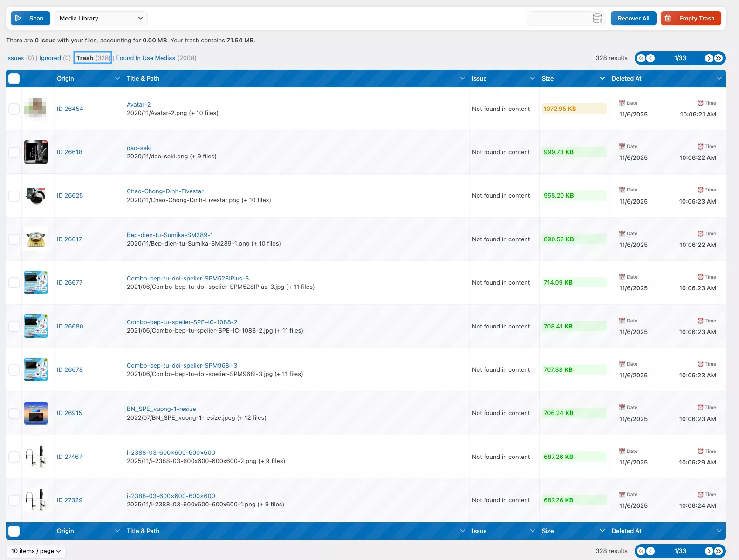Click the Chao-Chong-Dinh-Fivestar thumbnail
Viewport: 739px width, 560px height.
[36, 196]
